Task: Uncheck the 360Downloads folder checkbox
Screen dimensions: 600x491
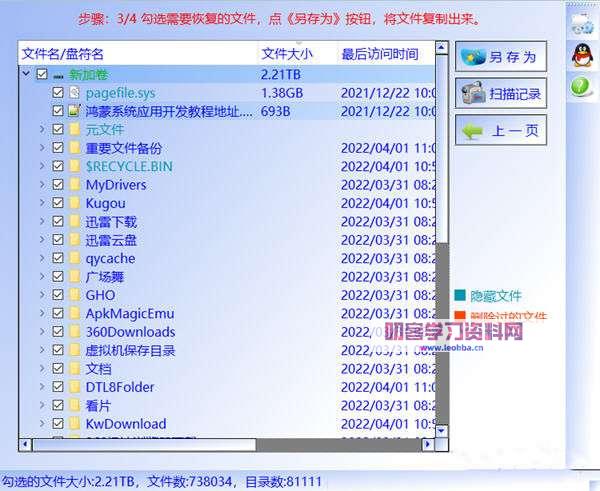Action: click(58, 332)
